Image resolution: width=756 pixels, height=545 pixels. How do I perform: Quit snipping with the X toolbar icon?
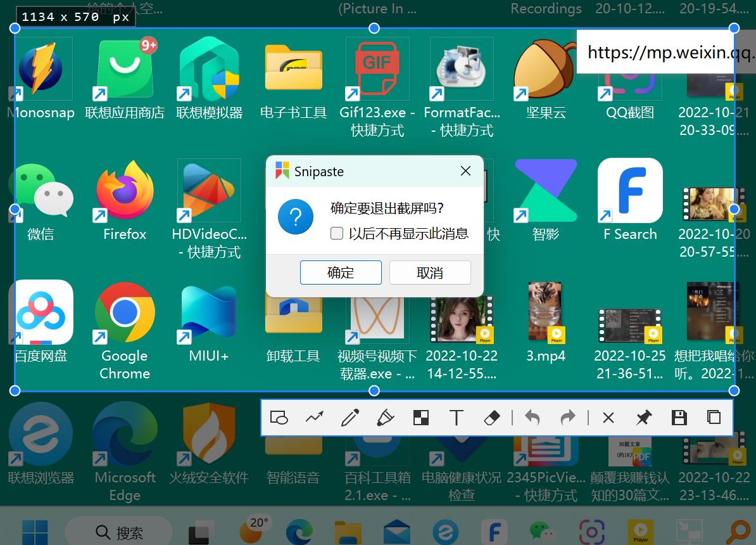point(608,418)
